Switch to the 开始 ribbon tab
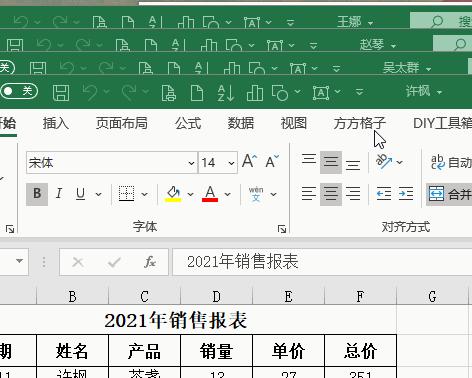 pyautogui.click(x=7, y=124)
